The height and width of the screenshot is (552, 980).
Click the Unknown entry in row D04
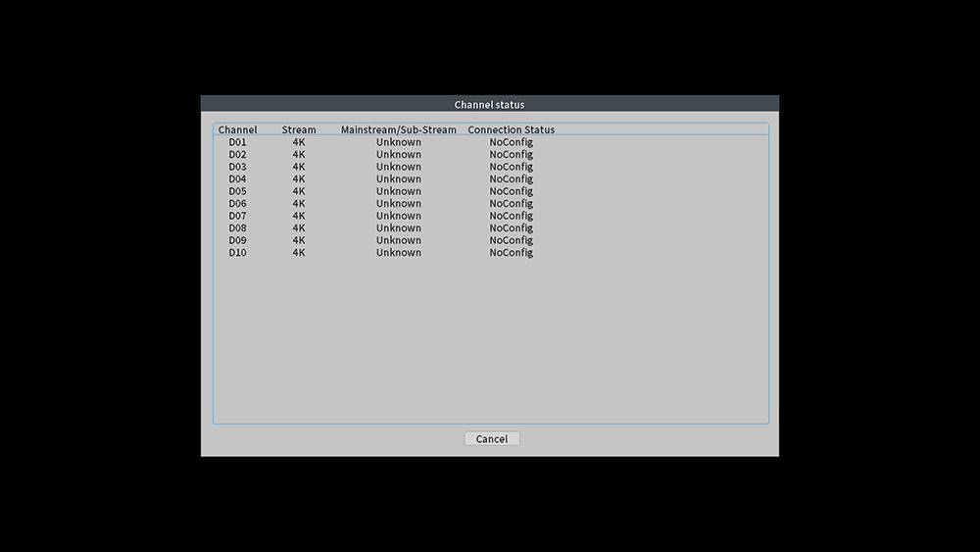tap(398, 179)
